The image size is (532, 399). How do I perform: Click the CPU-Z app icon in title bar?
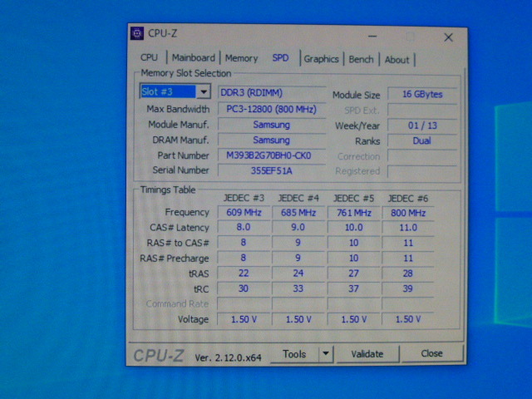(x=137, y=33)
